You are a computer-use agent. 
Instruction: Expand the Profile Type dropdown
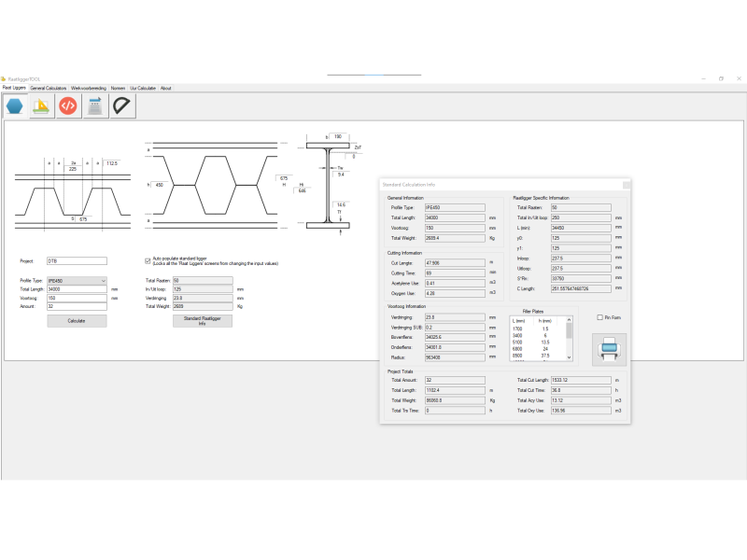tap(102, 280)
